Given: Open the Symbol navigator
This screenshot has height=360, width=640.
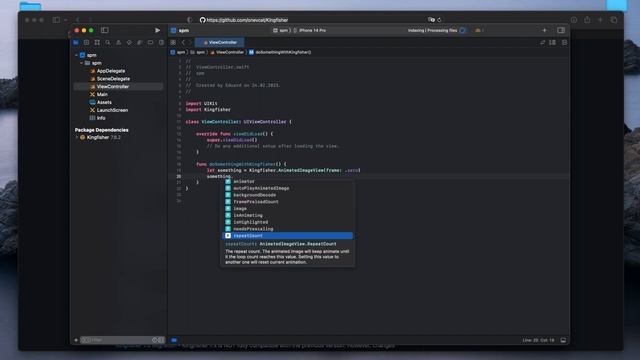Looking at the screenshot, I should pos(97,42).
